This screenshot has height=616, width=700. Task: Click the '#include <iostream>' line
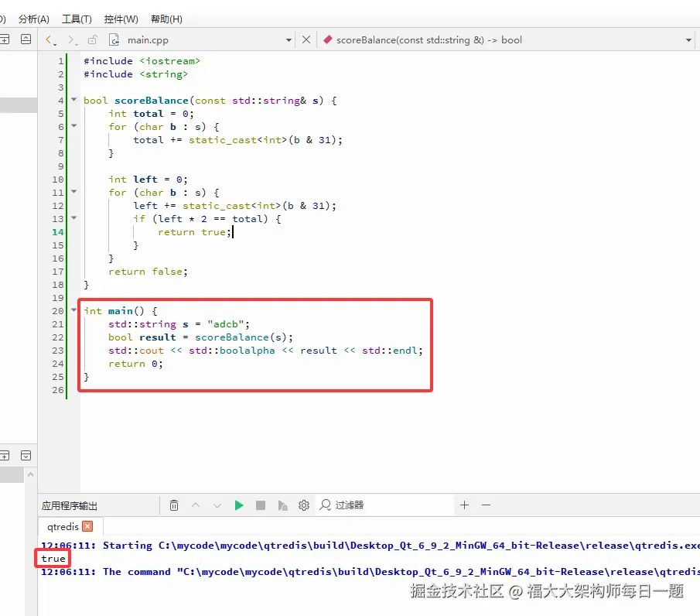coord(142,61)
